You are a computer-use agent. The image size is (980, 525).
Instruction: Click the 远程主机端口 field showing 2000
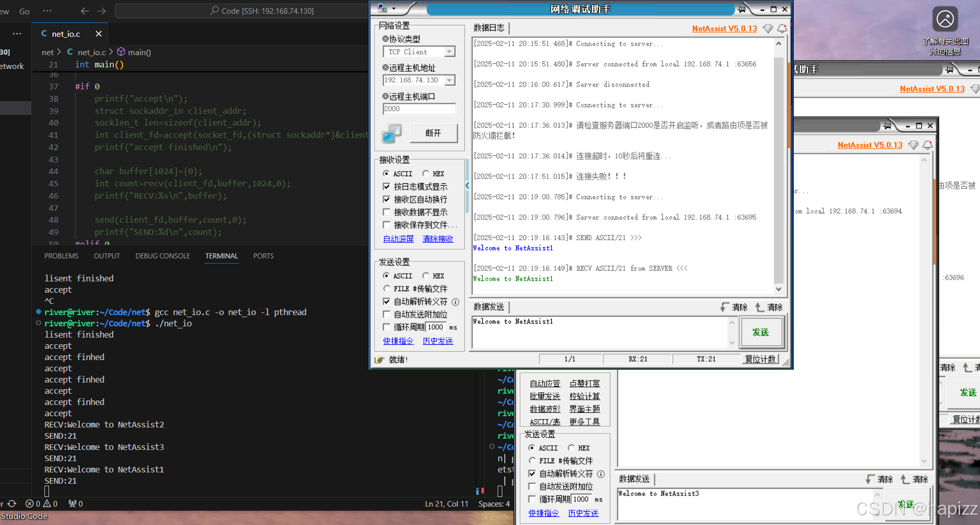419,109
